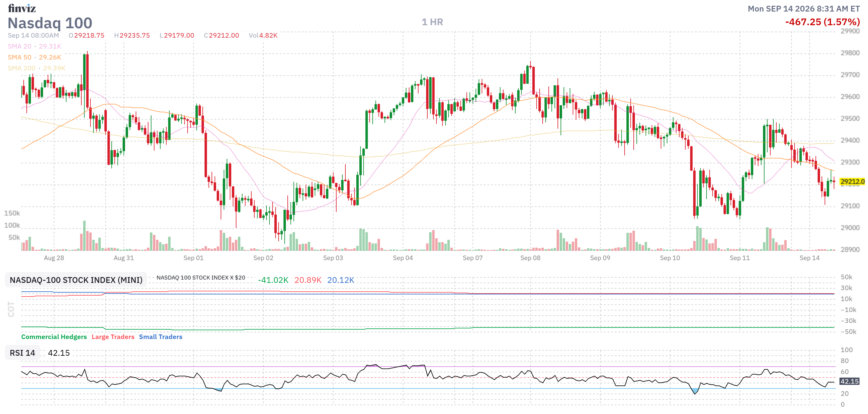This screenshot has width=868, height=414.
Task: Click the NASDAQ 100 STOCK INDEX X $20 text
Action: pyautogui.click(x=201, y=278)
